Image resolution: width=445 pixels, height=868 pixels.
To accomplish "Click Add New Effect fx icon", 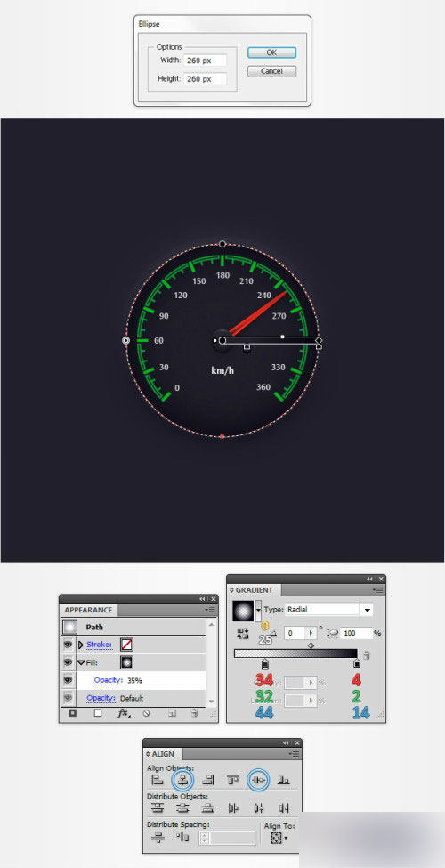I will tap(124, 714).
